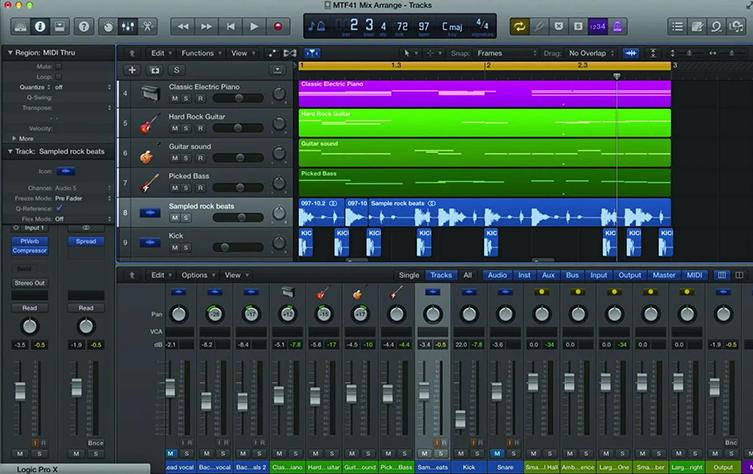This screenshot has width=753, height=474.
Task: Open the Compressor plug-in slot
Action: [30, 251]
